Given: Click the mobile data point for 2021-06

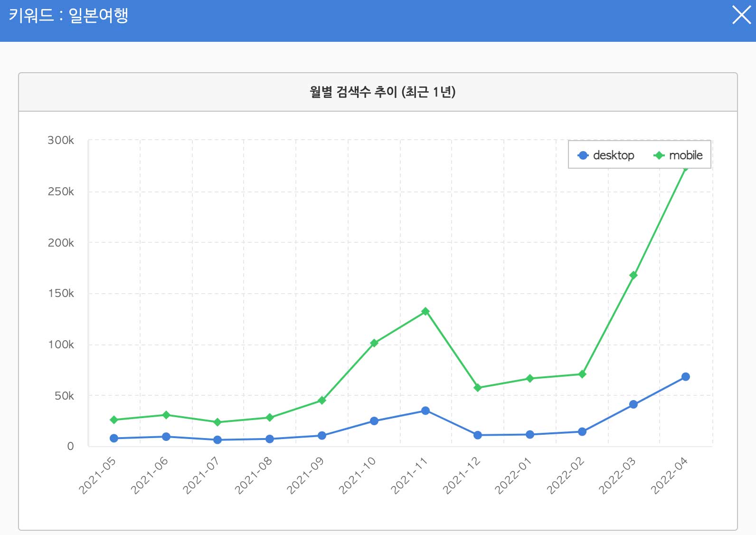Looking at the screenshot, I should click(166, 415).
